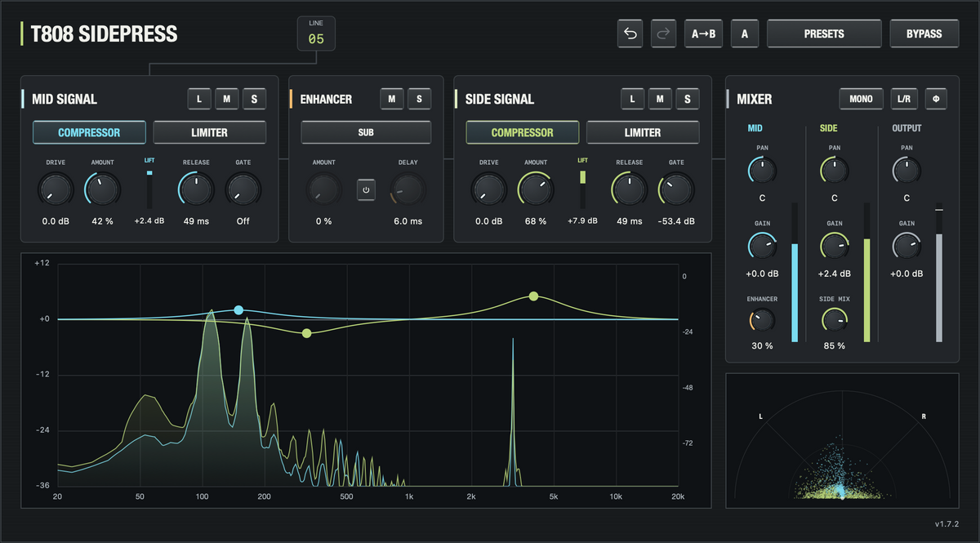Viewport: 980px width, 543px height.
Task: Click the Output level meter bar
Action: point(939,273)
